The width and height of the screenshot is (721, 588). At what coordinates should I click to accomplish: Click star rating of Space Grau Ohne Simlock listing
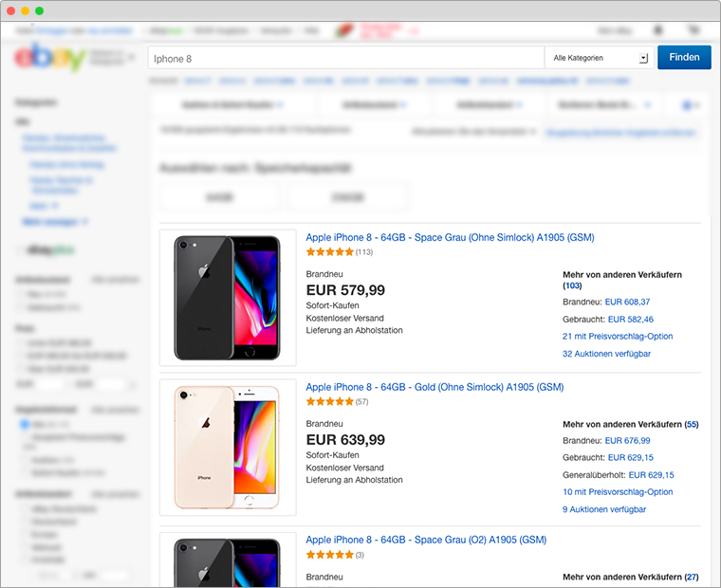click(x=329, y=252)
